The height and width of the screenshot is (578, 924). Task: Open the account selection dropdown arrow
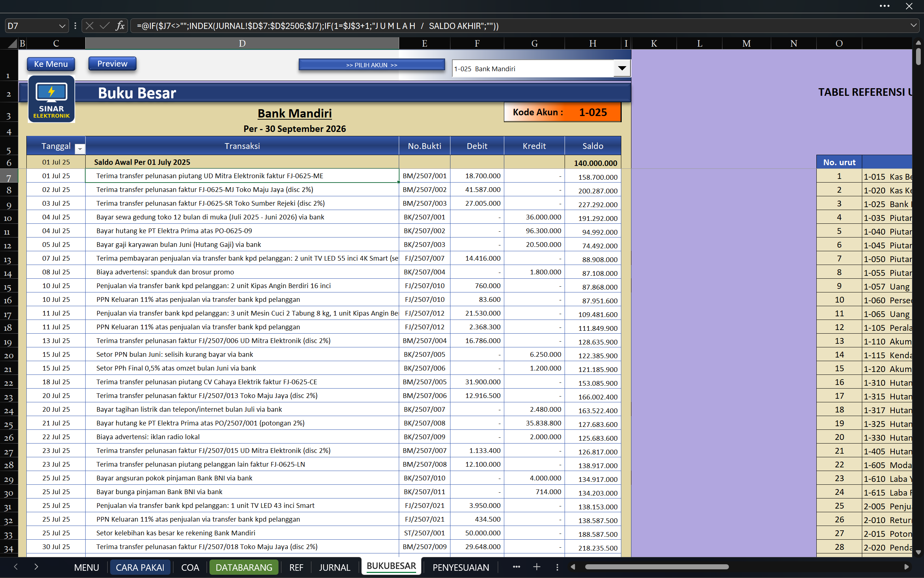[622, 68]
